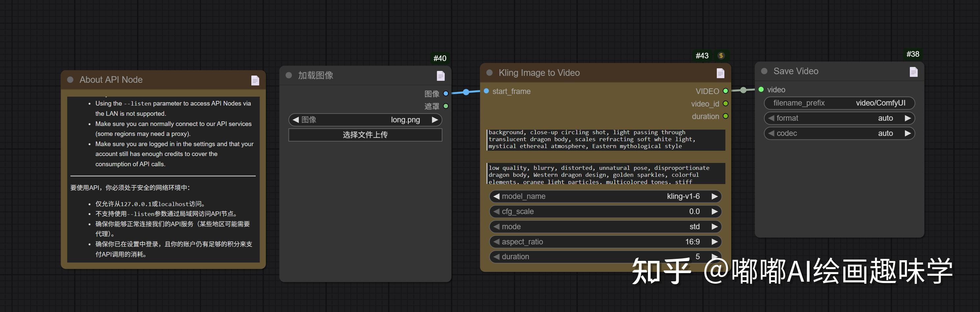This screenshot has width=980, height=312.
Task: Click the 图像 output socket on 加载图像 node
Action: pos(446,93)
